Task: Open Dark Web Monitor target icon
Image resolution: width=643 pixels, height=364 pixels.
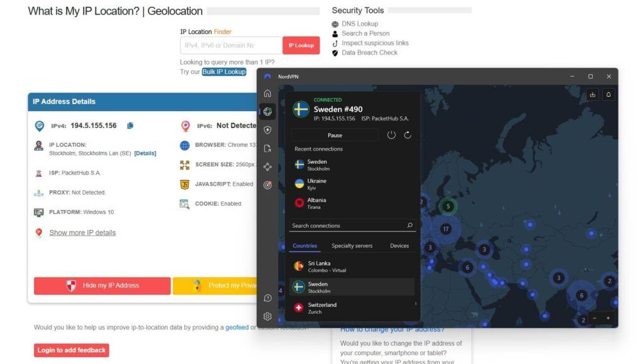Action: pos(267,185)
